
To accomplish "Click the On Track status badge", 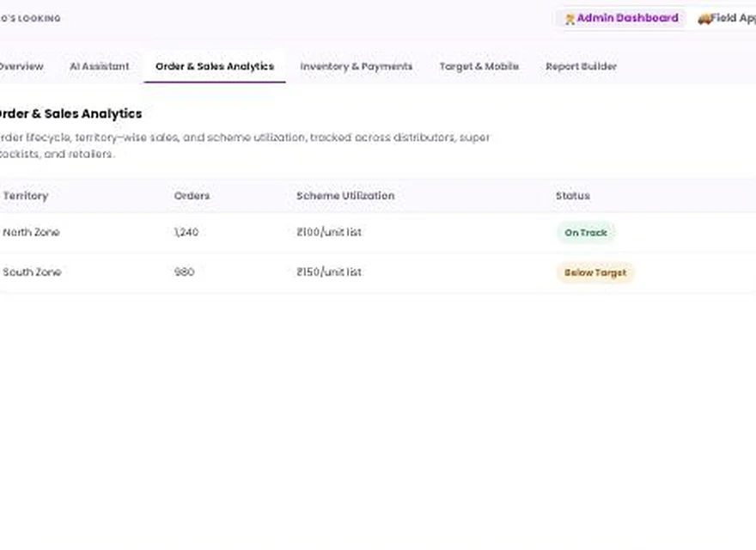I will 585,233.
